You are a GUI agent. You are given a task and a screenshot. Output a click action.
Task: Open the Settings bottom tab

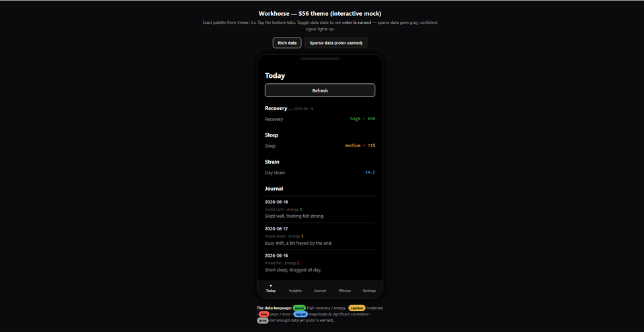pos(369,289)
